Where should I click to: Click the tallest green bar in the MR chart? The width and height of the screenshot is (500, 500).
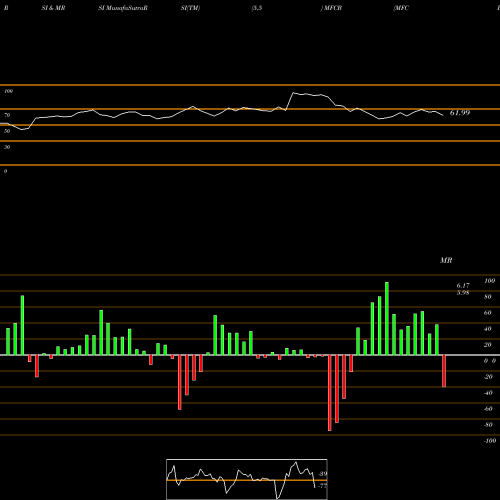(387, 318)
